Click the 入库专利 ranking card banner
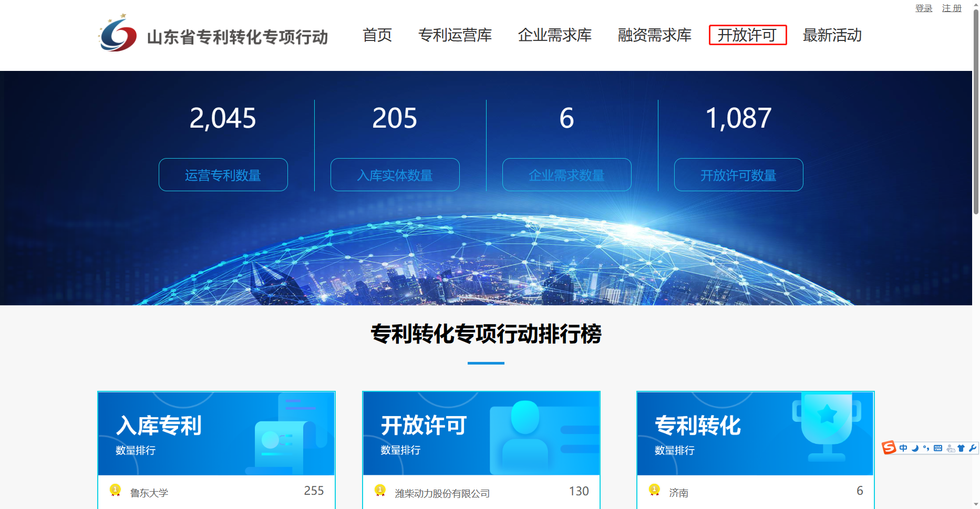Image resolution: width=980 pixels, height=509 pixels. [x=216, y=433]
